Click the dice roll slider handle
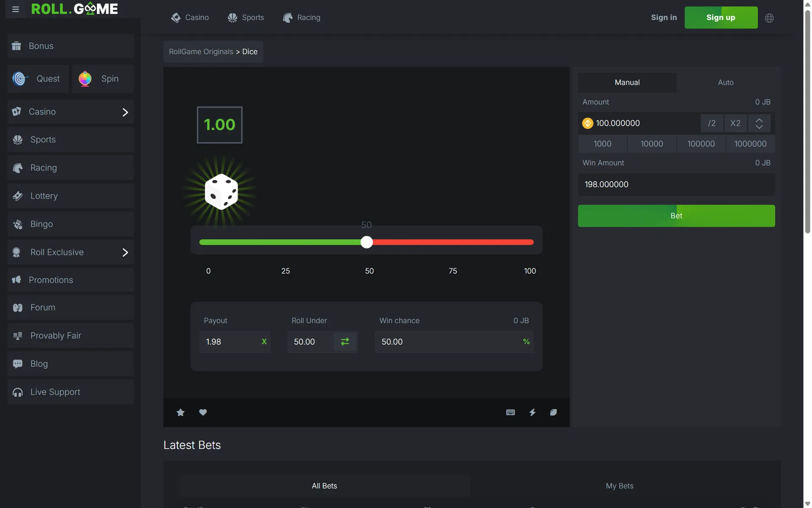This screenshot has height=508, width=812. pos(367,242)
